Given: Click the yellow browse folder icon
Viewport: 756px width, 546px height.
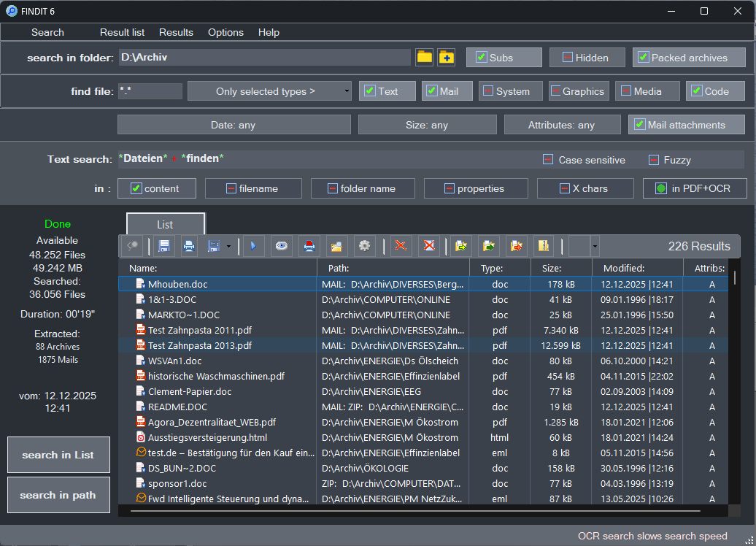Looking at the screenshot, I should (x=424, y=58).
